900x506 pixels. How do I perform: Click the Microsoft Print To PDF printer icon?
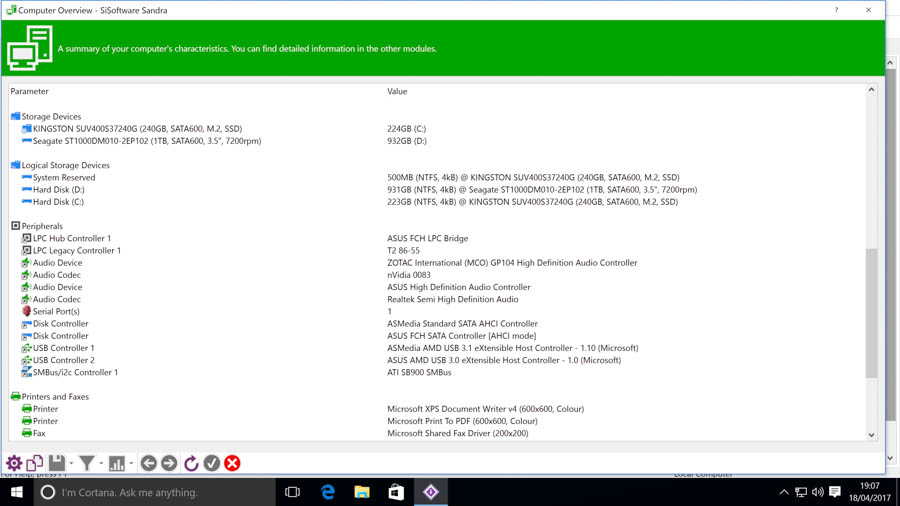pos(26,421)
